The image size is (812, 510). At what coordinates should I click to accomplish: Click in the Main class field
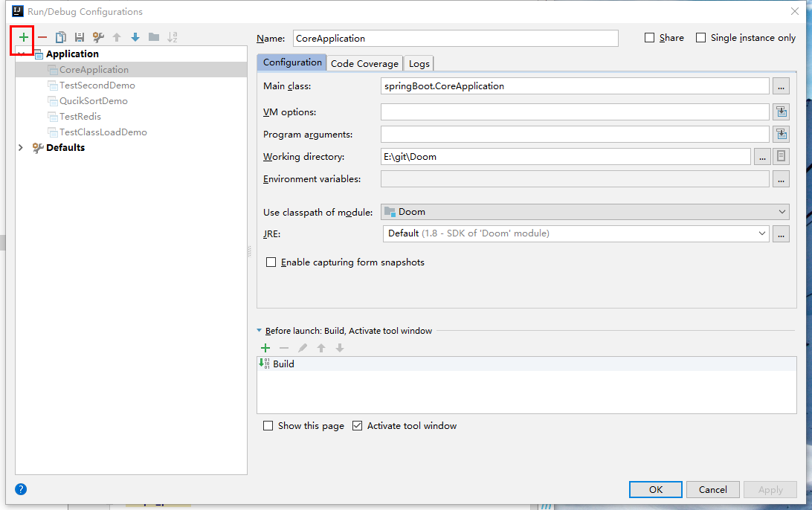[x=575, y=86]
